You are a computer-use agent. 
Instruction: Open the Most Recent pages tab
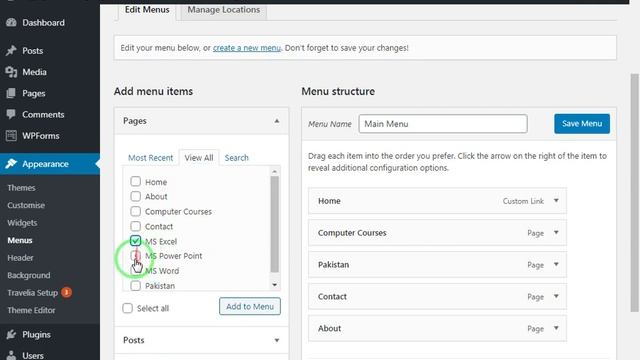click(x=151, y=158)
